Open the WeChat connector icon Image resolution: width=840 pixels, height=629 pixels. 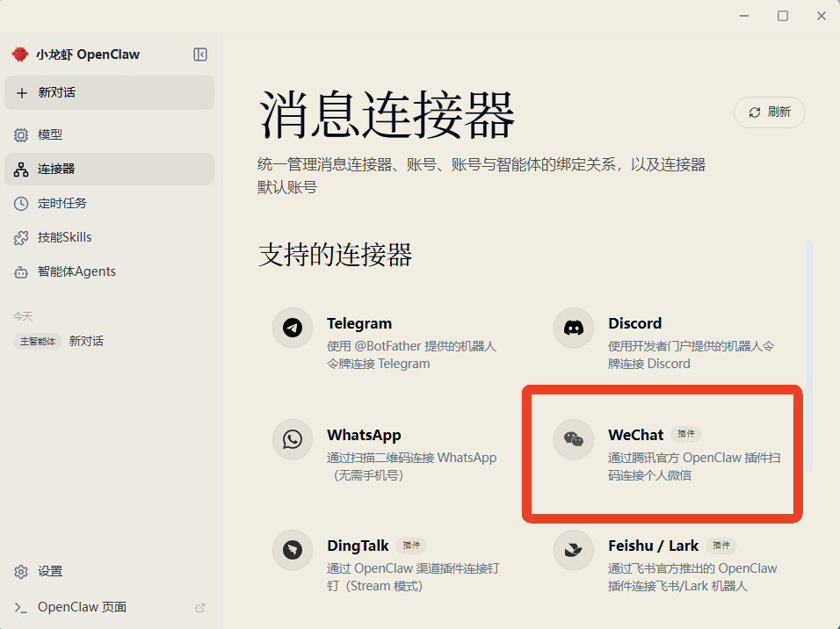pos(574,439)
